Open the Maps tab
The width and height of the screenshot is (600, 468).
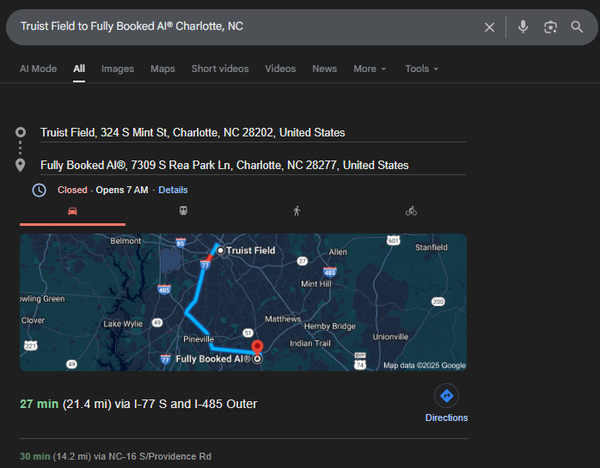click(x=163, y=69)
